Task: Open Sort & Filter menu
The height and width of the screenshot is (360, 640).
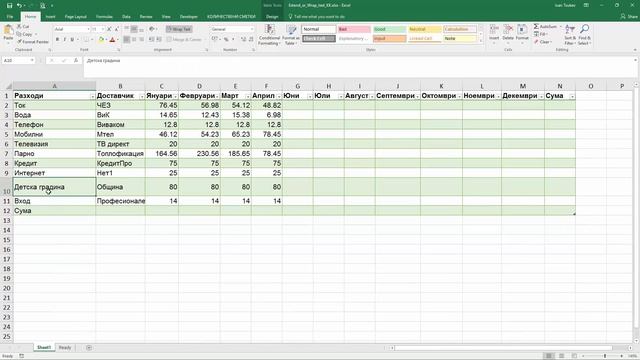Action: [569, 35]
